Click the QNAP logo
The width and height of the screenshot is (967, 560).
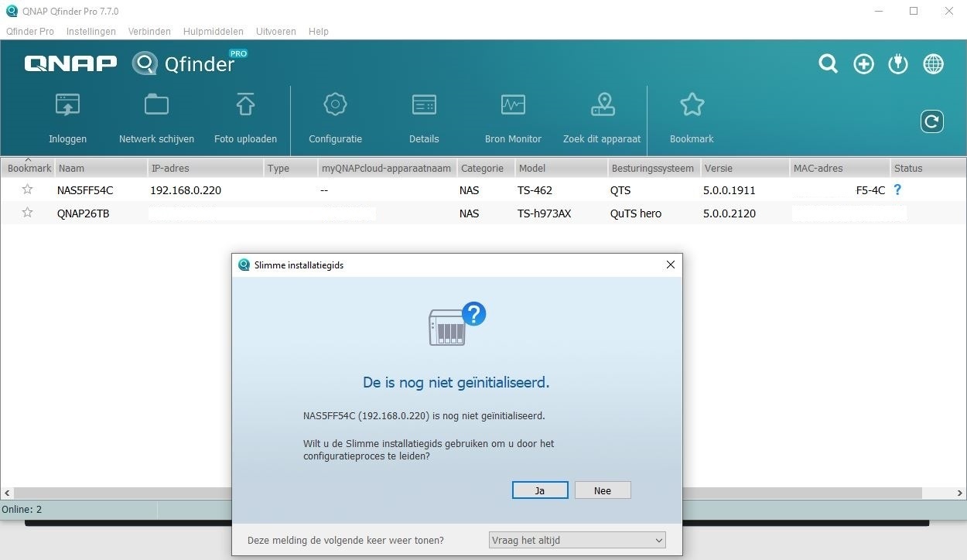[70, 63]
